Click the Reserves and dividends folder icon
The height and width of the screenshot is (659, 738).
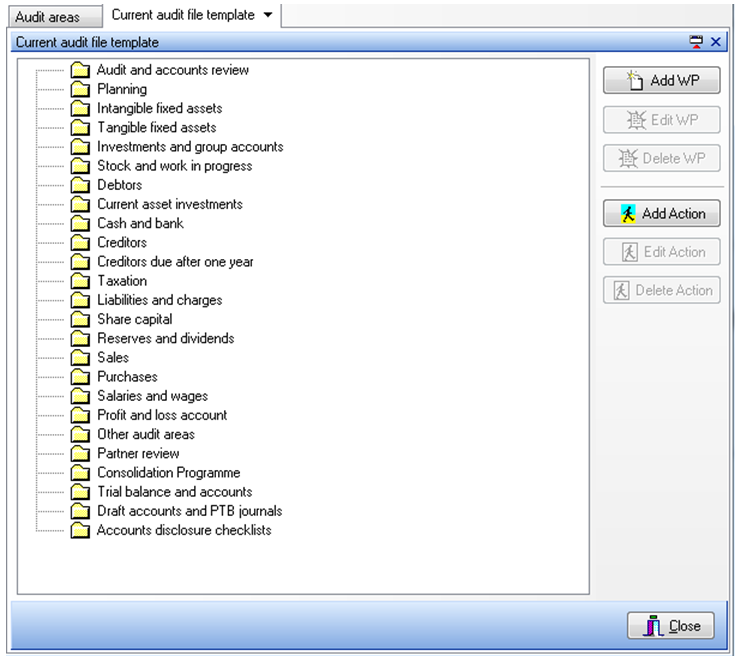[80, 338]
